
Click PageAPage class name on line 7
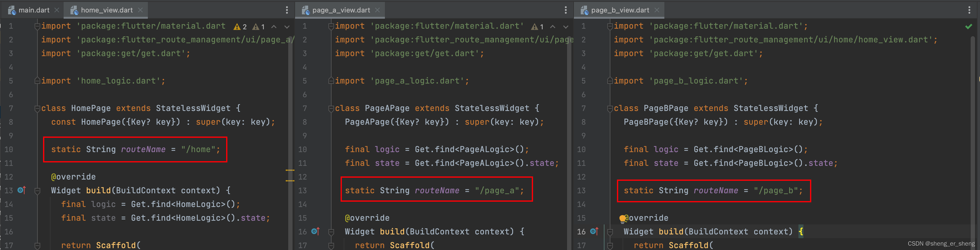pyautogui.click(x=387, y=108)
